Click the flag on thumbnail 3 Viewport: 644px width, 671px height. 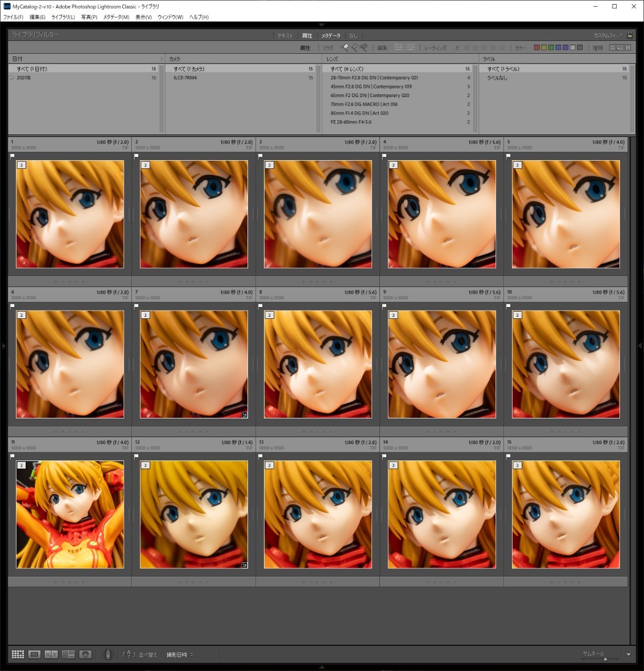[x=260, y=156]
